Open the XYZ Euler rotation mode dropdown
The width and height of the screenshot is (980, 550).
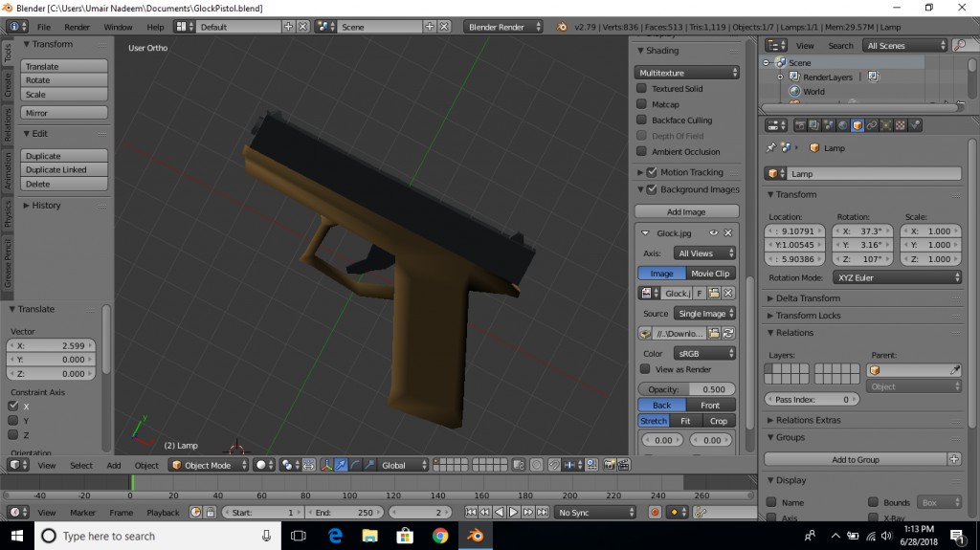click(897, 277)
